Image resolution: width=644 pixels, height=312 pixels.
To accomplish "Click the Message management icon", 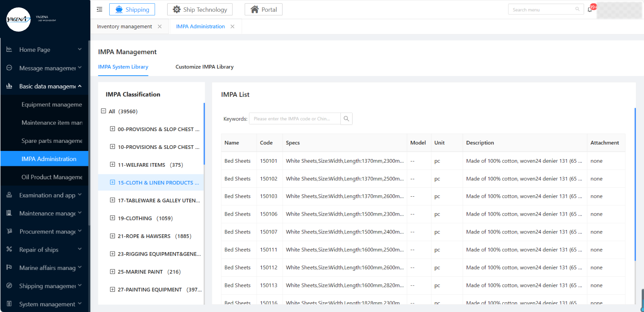I will [x=9, y=68].
